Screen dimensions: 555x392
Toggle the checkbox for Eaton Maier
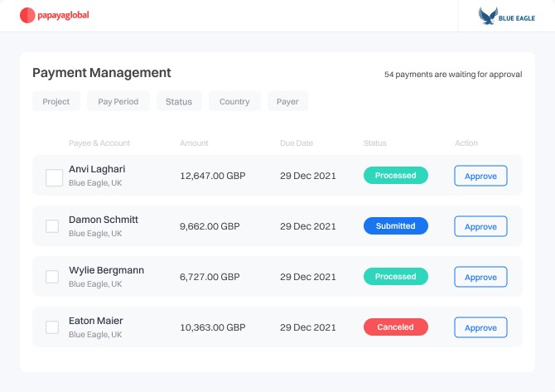(x=52, y=327)
